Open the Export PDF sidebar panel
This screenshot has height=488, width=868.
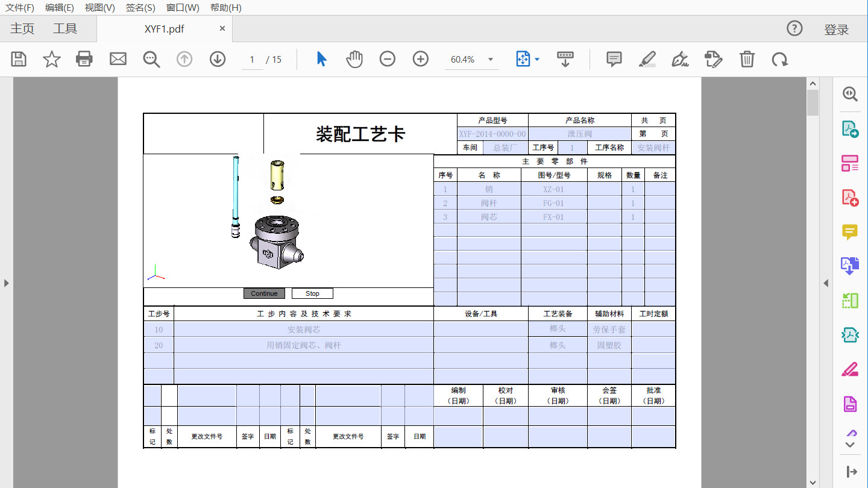(849, 129)
